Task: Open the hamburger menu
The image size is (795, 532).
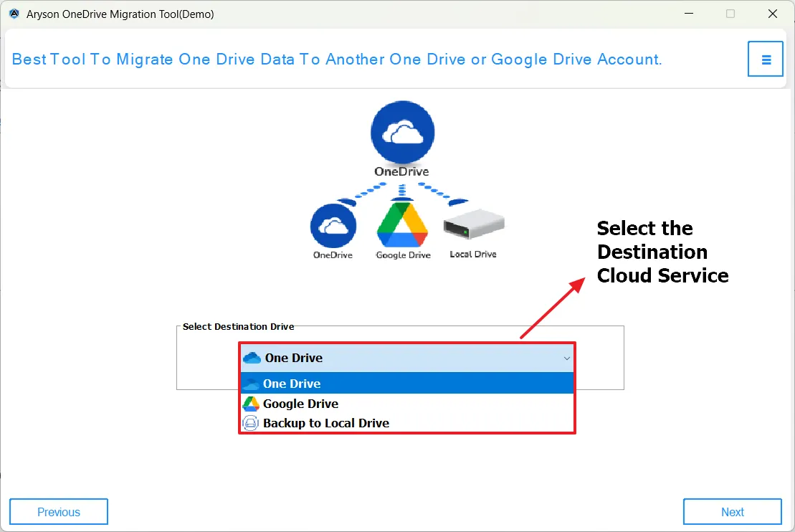Action: (x=766, y=59)
